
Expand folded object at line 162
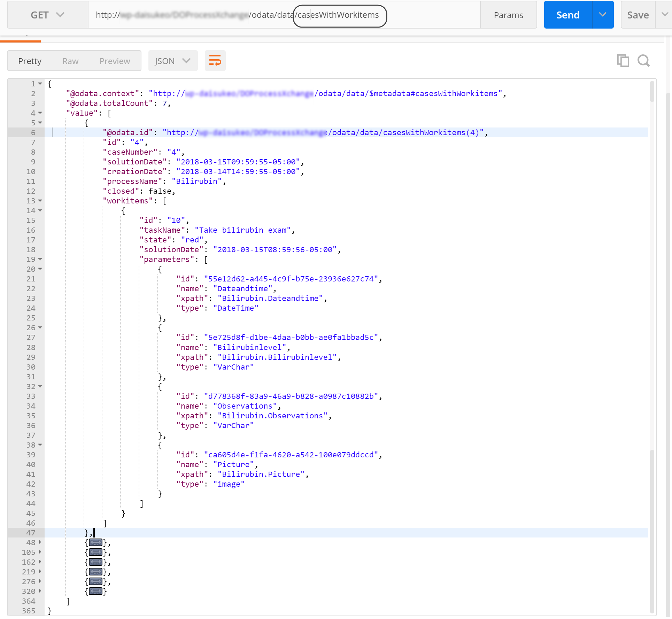click(x=40, y=562)
